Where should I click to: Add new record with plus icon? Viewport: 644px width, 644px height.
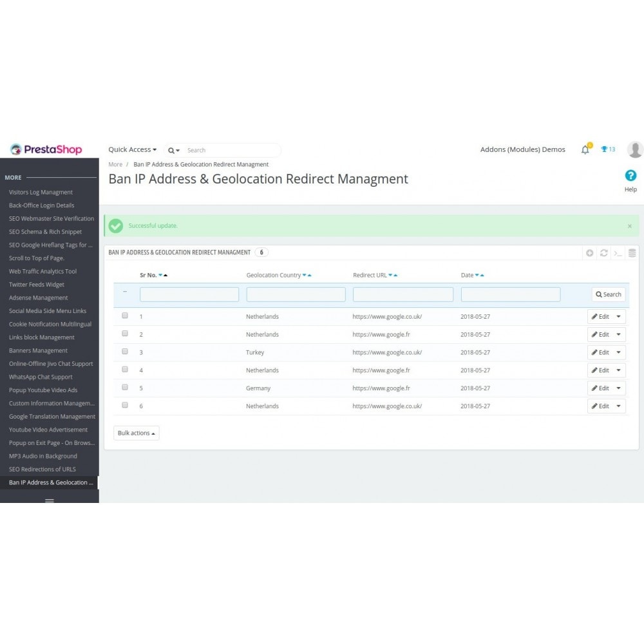[x=590, y=253]
